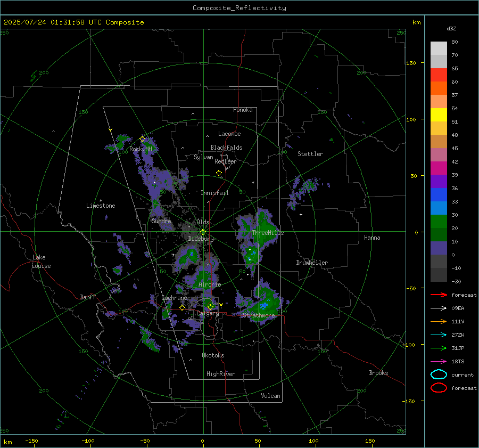Select the white 09EA arrow icon
Screen dimensions: 479x448
click(439, 308)
